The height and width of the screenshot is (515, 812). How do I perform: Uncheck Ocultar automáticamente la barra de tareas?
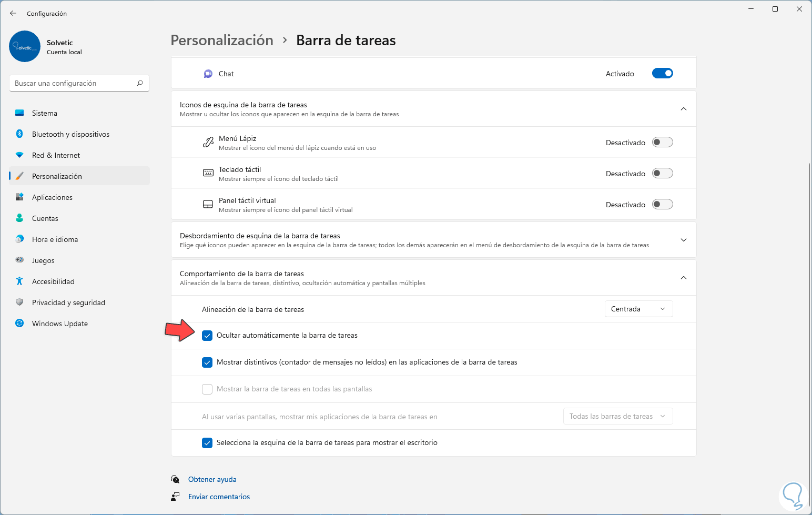207,336
